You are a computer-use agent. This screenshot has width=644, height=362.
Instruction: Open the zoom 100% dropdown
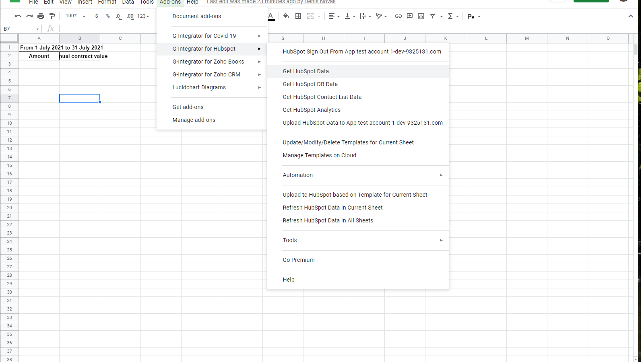pos(76,16)
